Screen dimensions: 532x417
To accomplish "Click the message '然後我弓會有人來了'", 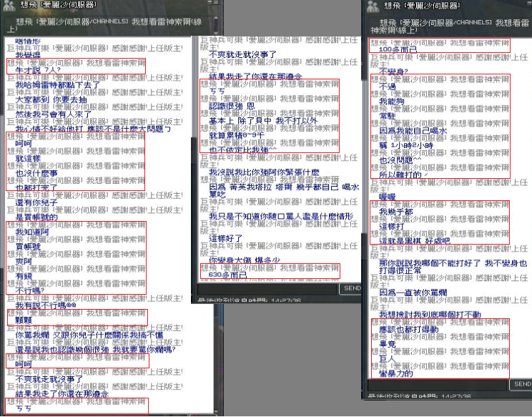I will click(54, 114).
